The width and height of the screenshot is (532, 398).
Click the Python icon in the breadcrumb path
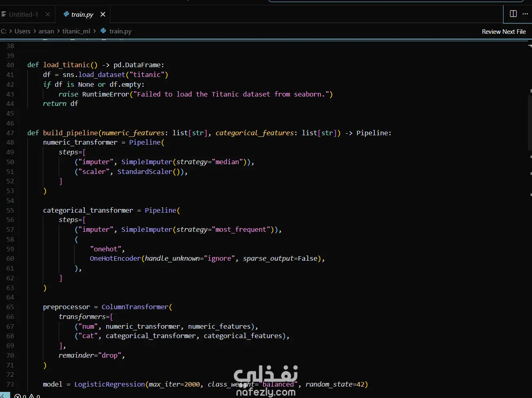103,31
